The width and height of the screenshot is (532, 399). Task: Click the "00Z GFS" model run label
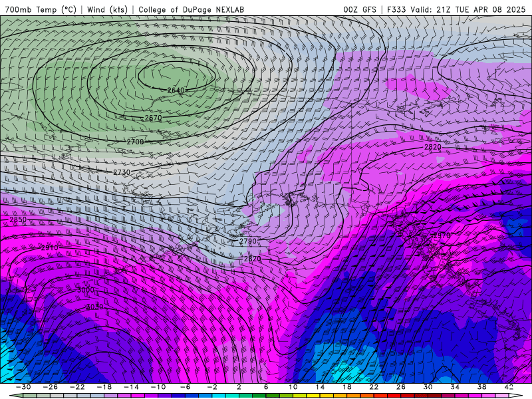click(360, 9)
